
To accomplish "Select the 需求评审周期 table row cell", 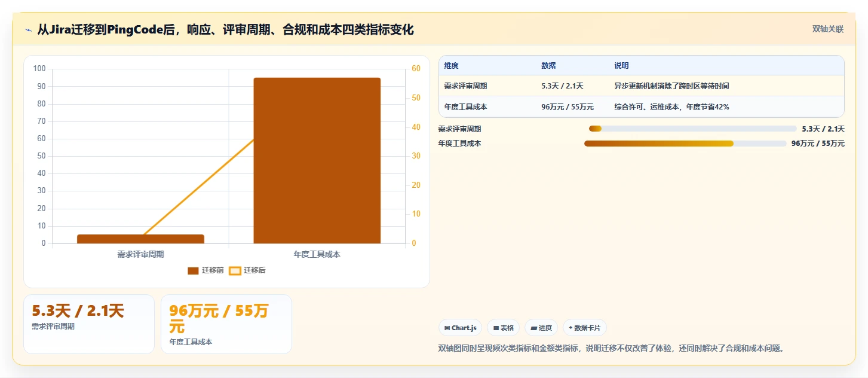I will 465,86.
